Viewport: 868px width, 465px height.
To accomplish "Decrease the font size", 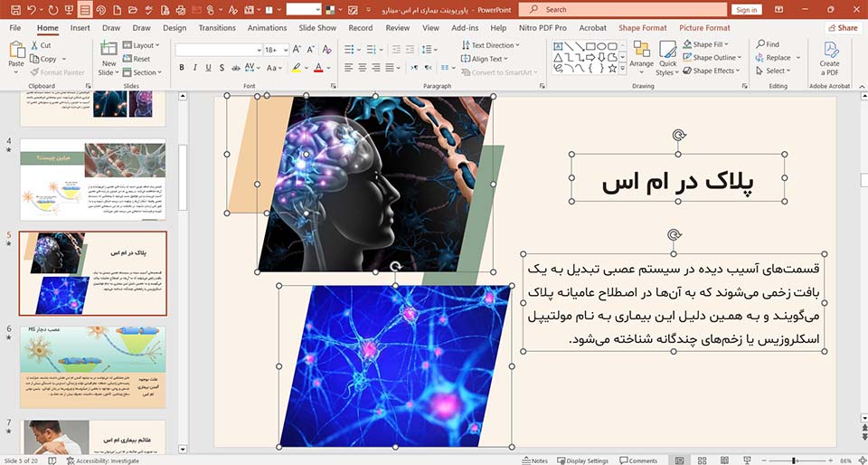I will [x=311, y=50].
